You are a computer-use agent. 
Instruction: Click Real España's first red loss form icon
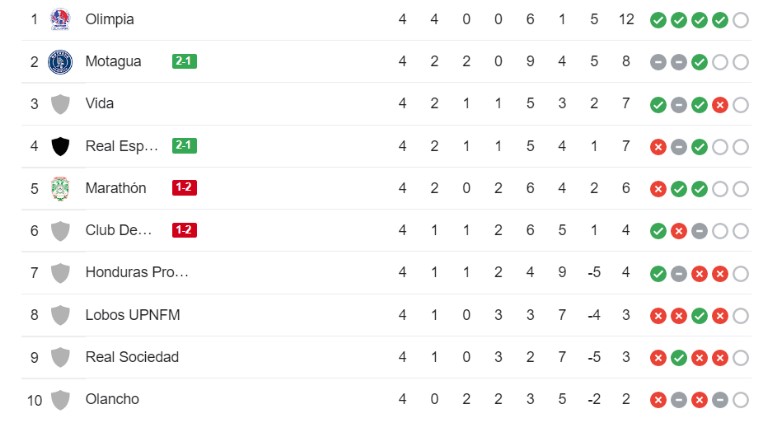(x=658, y=146)
